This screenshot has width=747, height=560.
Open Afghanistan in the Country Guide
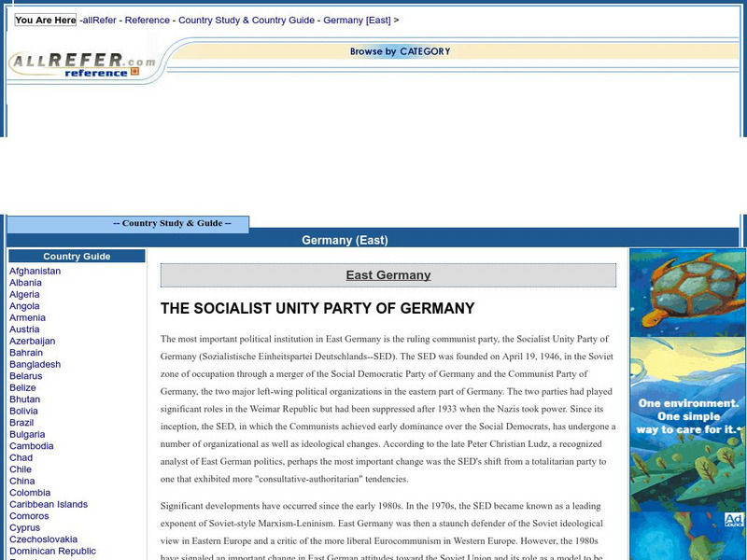[35, 271]
